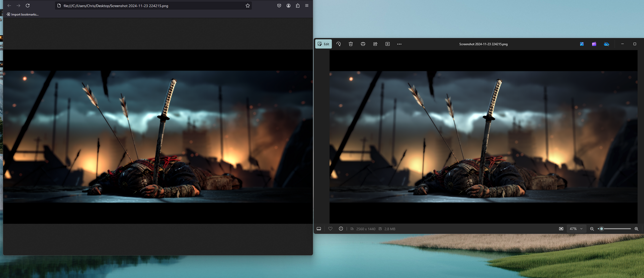Delete the image with the trash icon
644x278 pixels.
pos(351,44)
